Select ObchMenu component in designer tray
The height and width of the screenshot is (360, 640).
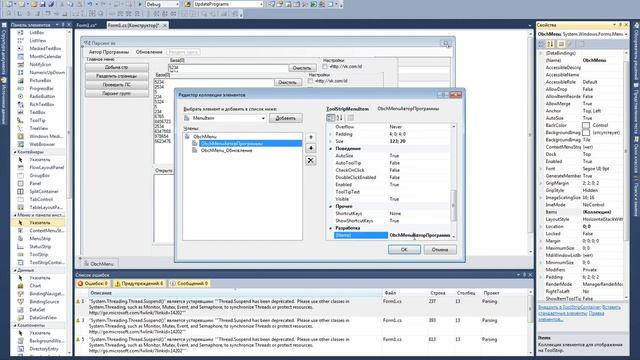[x=98, y=264]
